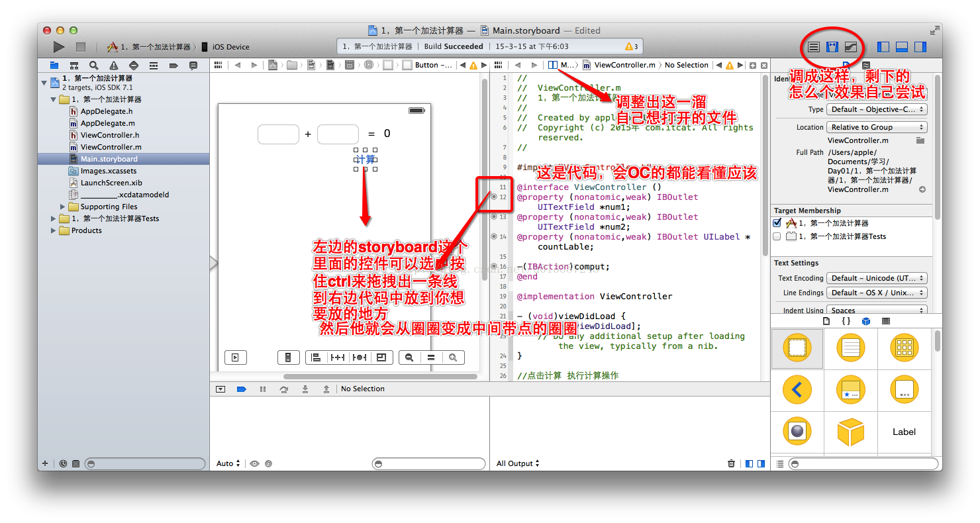The width and height of the screenshot is (980, 523).
Task: Click the Step out button
Action: point(326,389)
